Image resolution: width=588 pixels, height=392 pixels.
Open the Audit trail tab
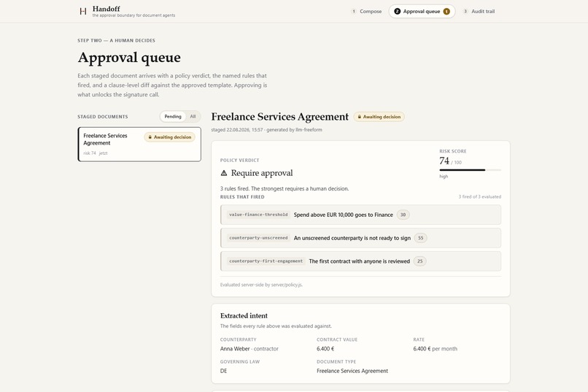[479, 11]
